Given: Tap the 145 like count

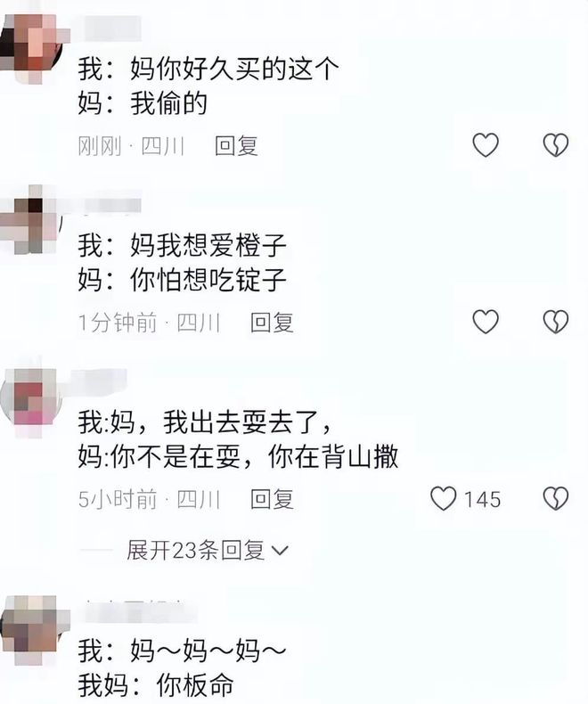Looking at the screenshot, I should 482,499.
